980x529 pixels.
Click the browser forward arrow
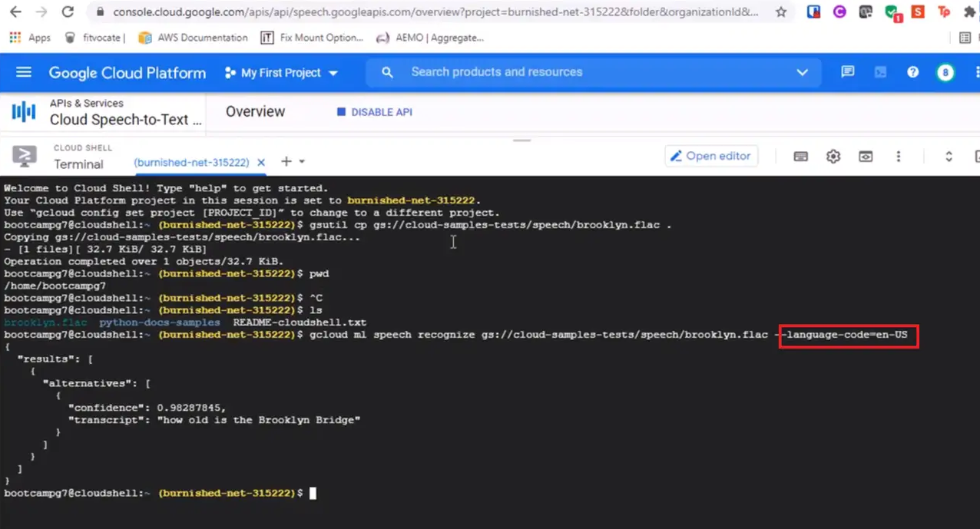click(41, 12)
